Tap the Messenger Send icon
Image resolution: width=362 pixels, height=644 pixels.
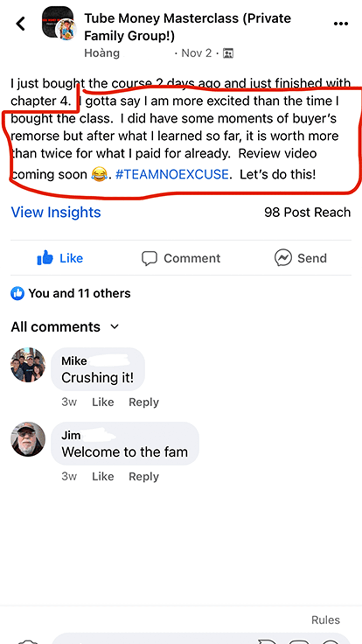tap(283, 258)
